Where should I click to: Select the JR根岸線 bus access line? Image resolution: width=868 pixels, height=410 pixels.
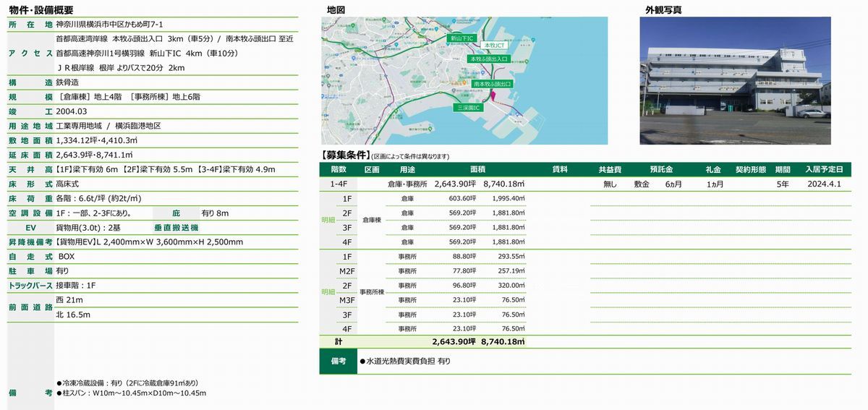point(120,68)
